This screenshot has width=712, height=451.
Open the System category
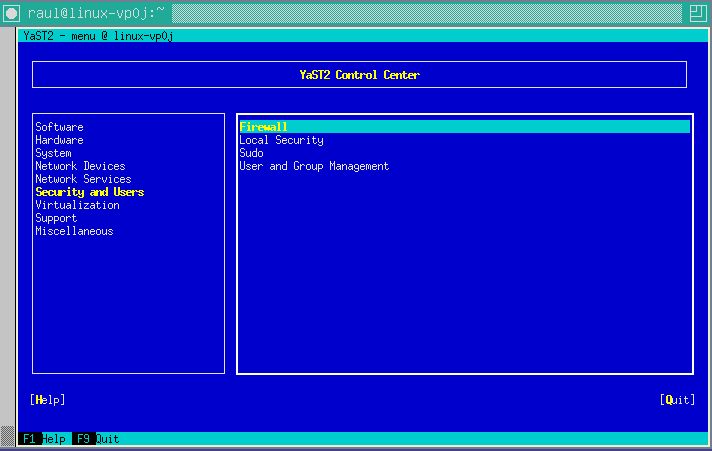click(x=54, y=153)
